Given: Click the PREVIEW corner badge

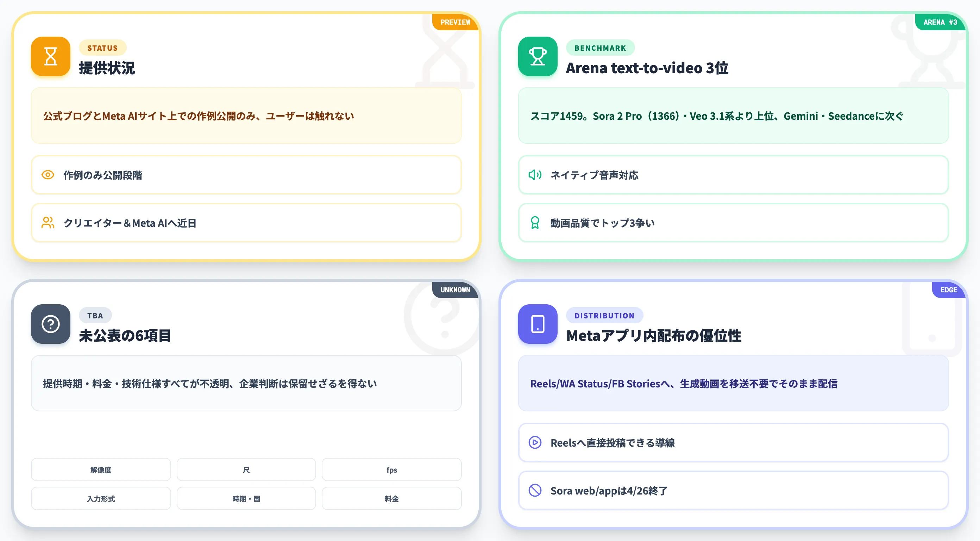Looking at the screenshot, I should point(455,22).
